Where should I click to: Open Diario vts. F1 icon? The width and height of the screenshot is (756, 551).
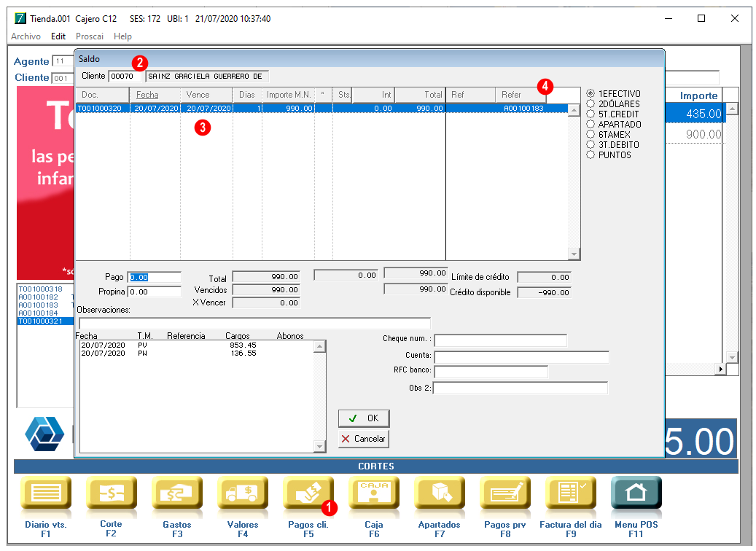(x=45, y=493)
